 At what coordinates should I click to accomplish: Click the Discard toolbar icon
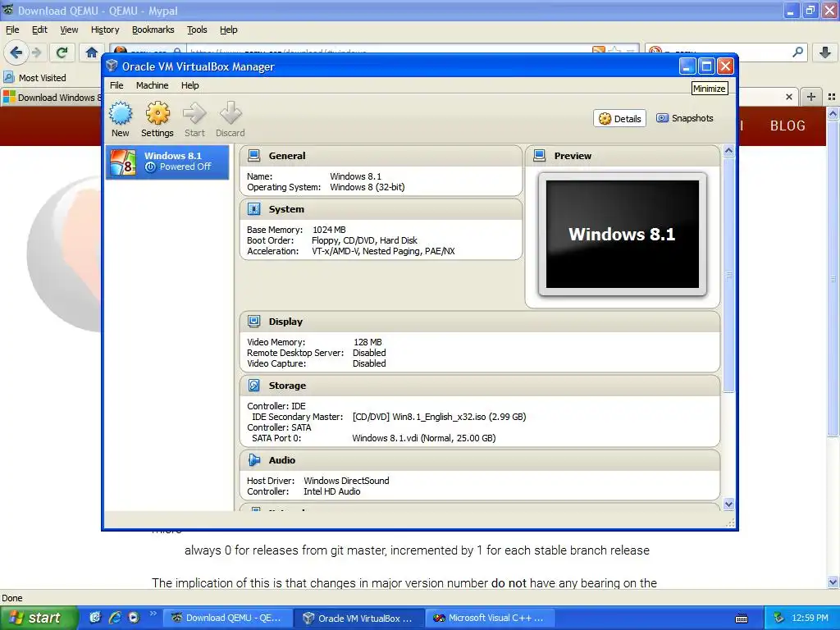tap(231, 113)
